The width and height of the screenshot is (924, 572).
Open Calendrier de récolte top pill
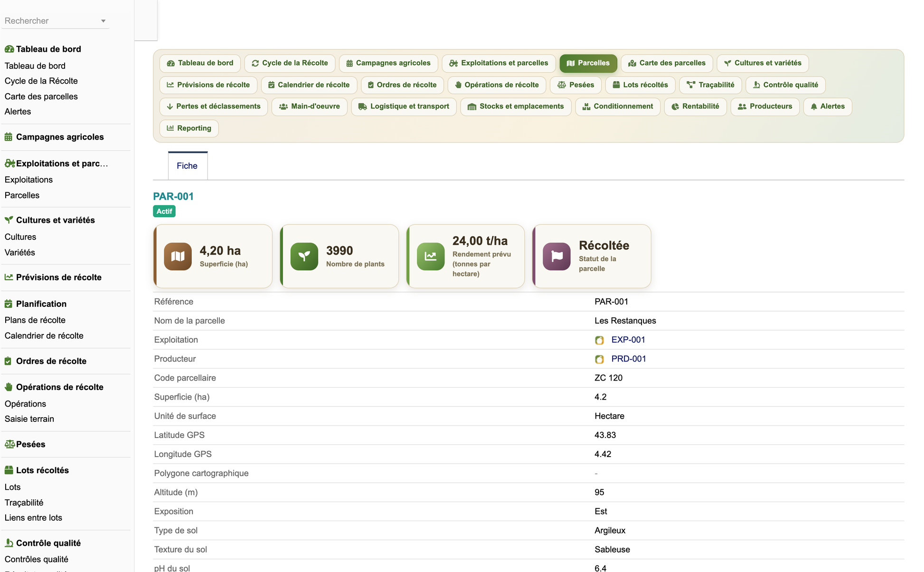[x=309, y=85]
